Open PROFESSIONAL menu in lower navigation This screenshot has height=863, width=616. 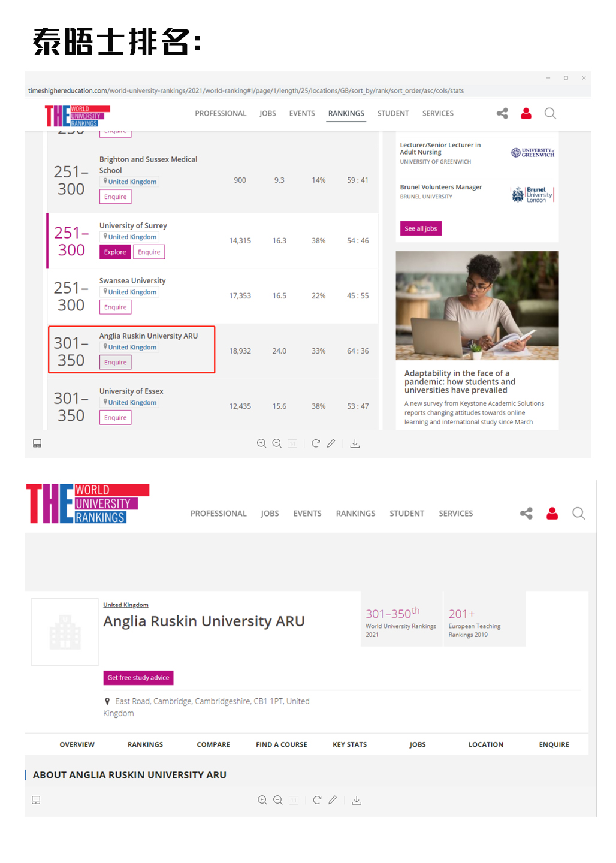(219, 514)
